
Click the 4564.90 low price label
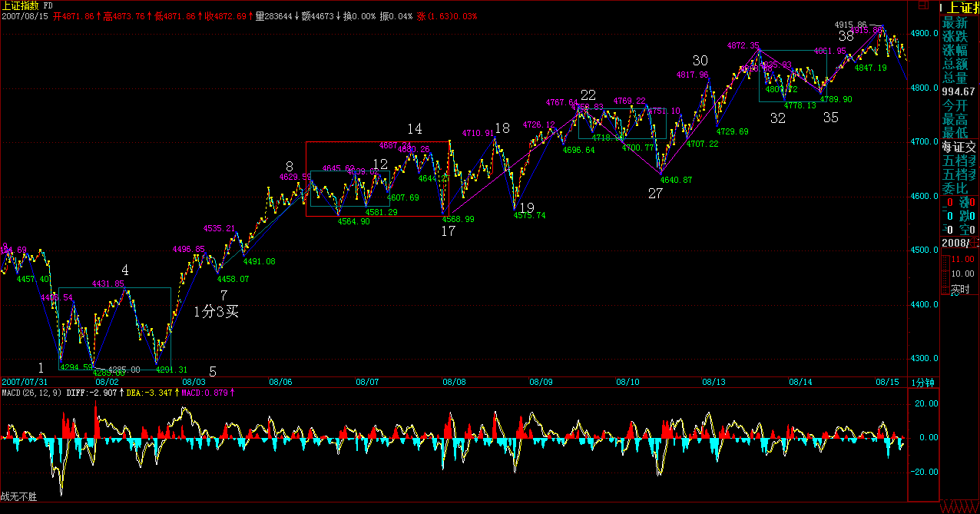353,221
